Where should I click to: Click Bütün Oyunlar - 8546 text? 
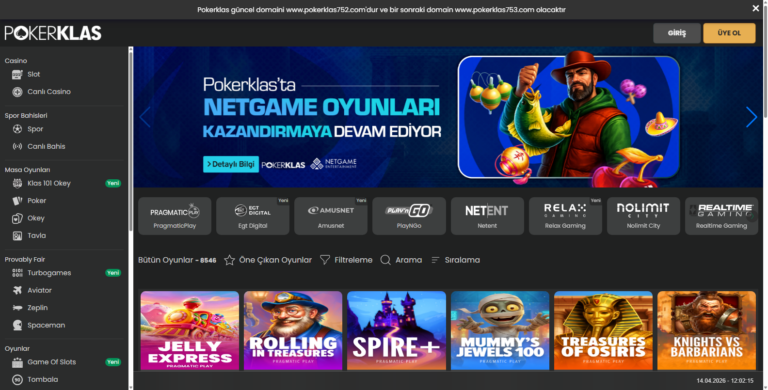click(x=177, y=260)
